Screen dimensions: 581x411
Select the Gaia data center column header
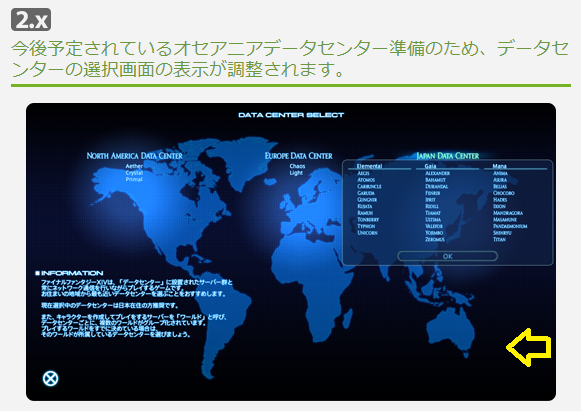tap(430, 166)
